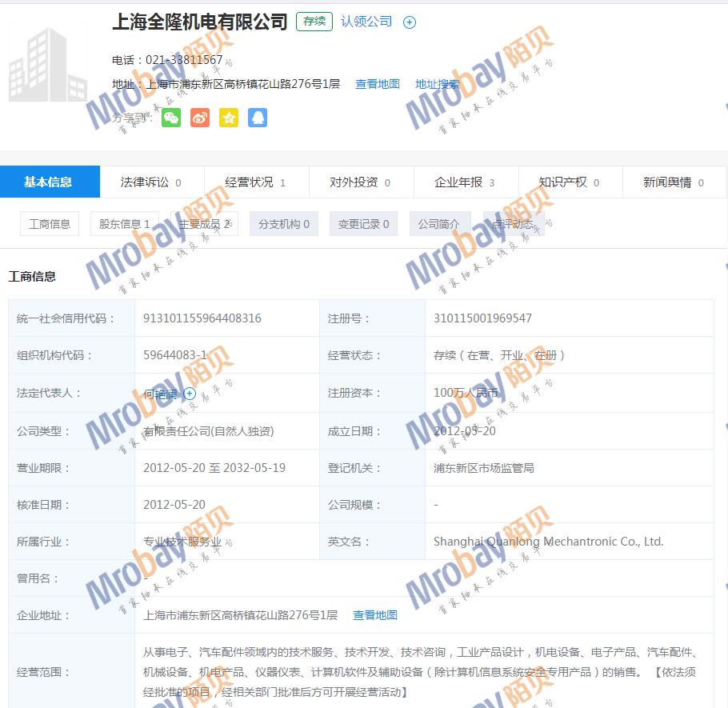Click 查看地图 in the 企业地址 row
Viewport: 728px width, 708px height.
(375, 615)
